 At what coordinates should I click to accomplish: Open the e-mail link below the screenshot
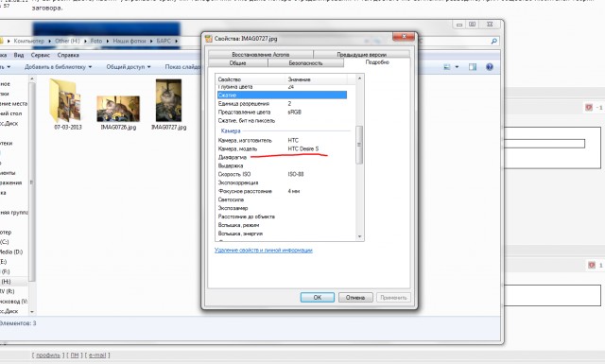pyautogui.click(x=97, y=355)
